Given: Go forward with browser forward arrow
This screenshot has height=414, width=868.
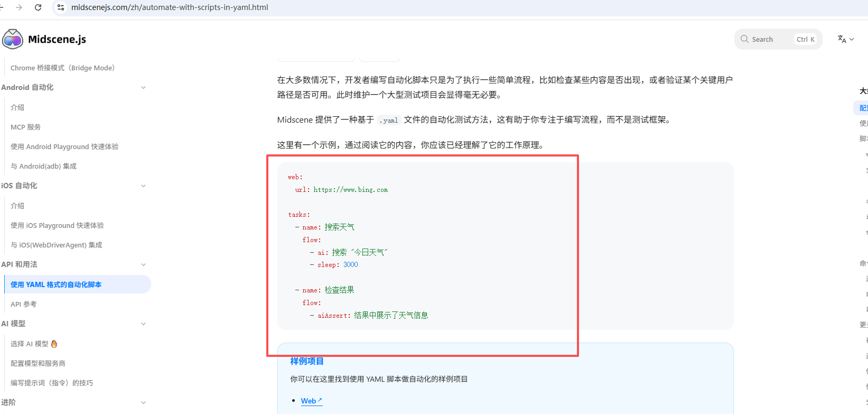Looking at the screenshot, I should pos(19,7).
